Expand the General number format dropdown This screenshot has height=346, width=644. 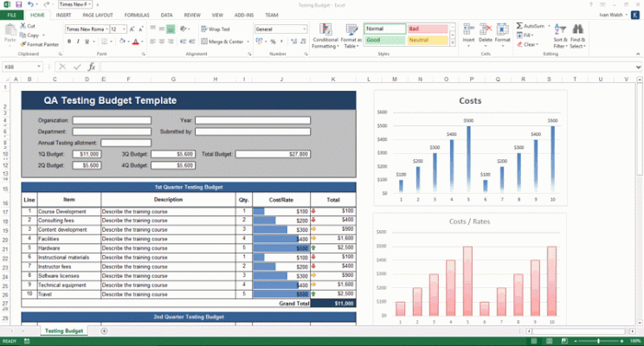(305, 29)
